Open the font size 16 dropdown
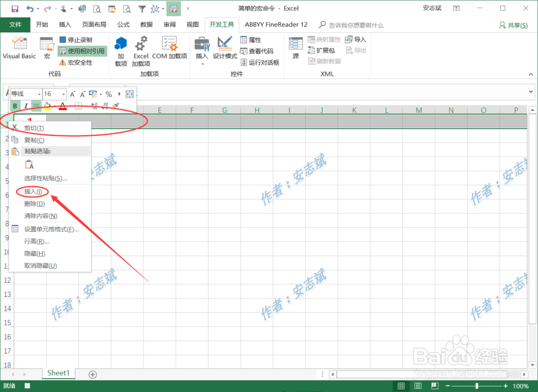The image size is (538, 392). [x=63, y=94]
